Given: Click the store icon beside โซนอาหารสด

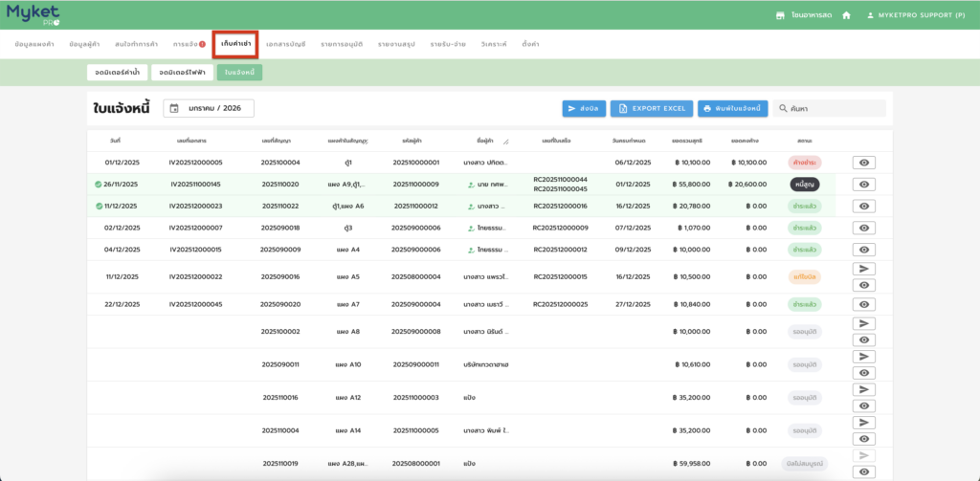Looking at the screenshot, I should 780,15.
